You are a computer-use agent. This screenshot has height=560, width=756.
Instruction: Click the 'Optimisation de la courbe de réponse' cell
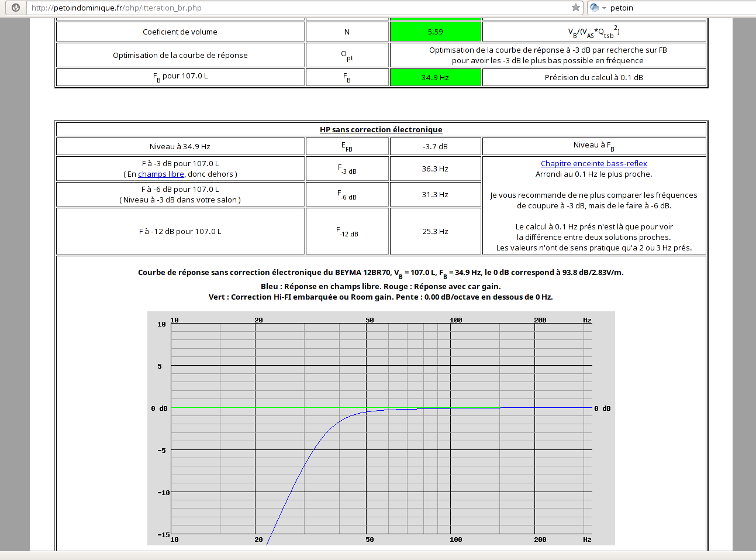point(180,56)
